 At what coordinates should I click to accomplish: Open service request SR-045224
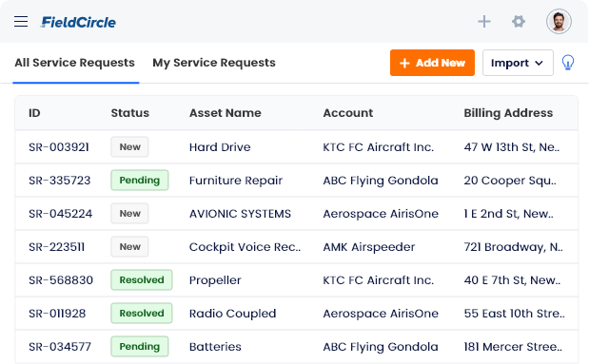click(x=61, y=214)
